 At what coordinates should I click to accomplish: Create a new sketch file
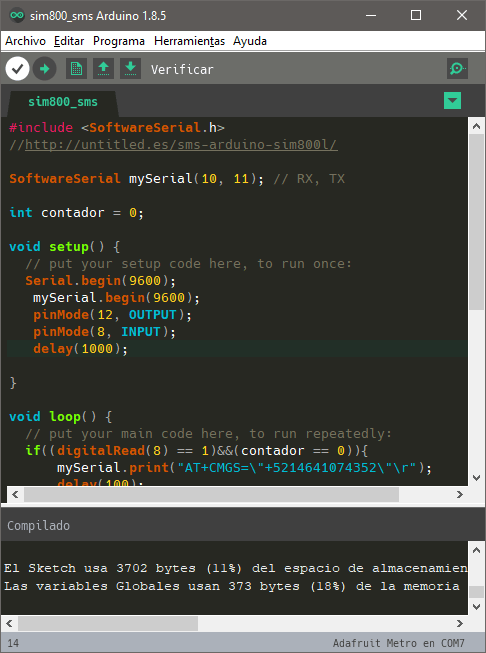pos(76,69)
